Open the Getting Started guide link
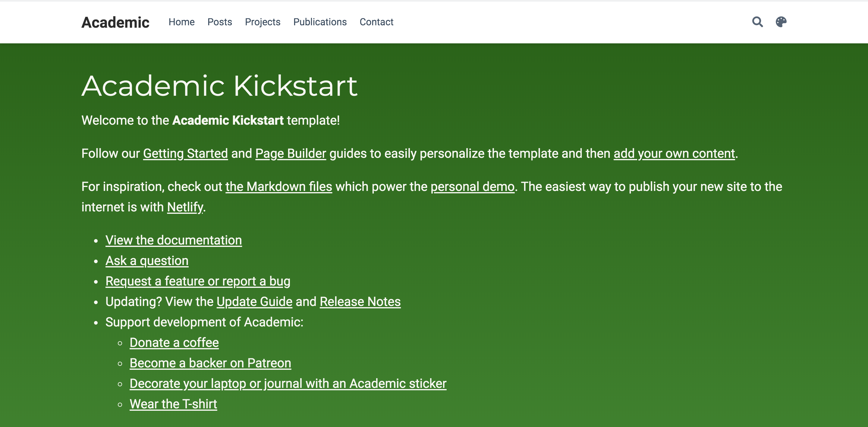This screenshot has height=427, width=868. tap(185, 154)
